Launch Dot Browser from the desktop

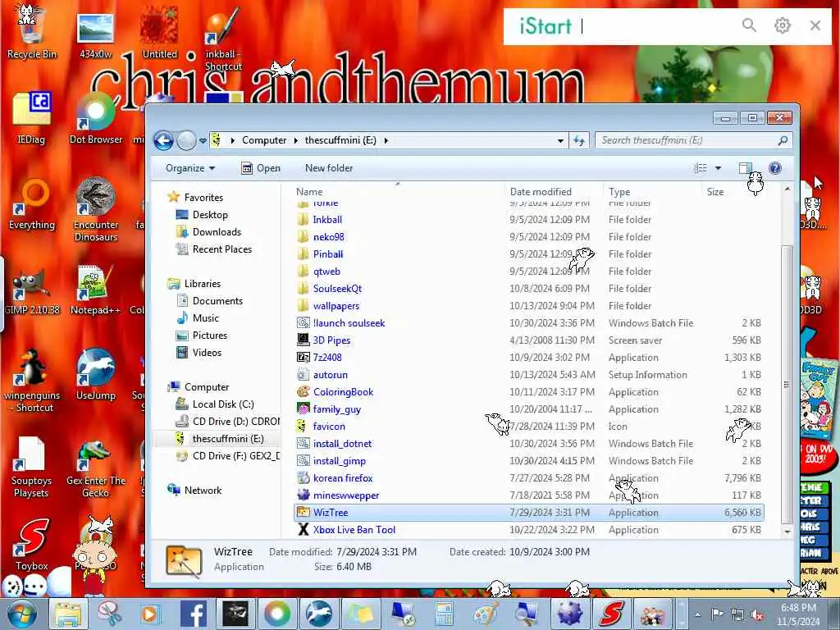[x=95, y=118]
